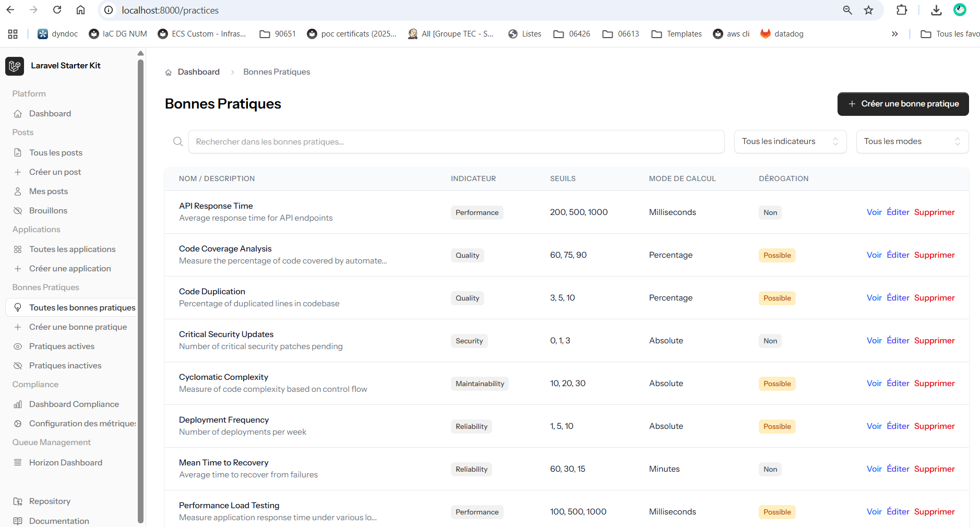Click the lightbulb icon for Toutes les bonnes pratiques
The image size is (980, 527).
point(18,307)
